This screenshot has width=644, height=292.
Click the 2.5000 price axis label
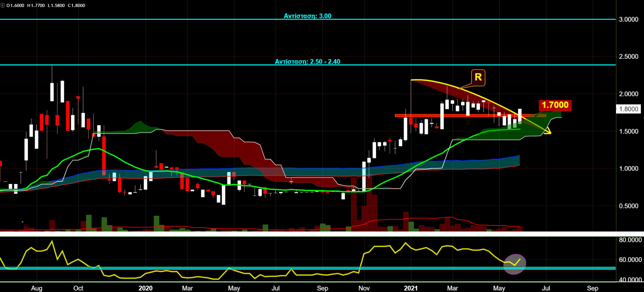coord(629,57)
